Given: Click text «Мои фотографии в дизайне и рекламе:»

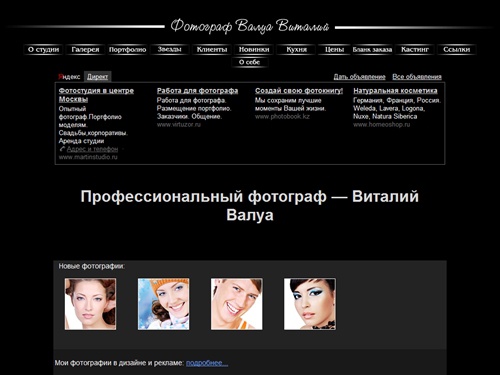Looking at the screenshot, I should [x=119, y=363].
